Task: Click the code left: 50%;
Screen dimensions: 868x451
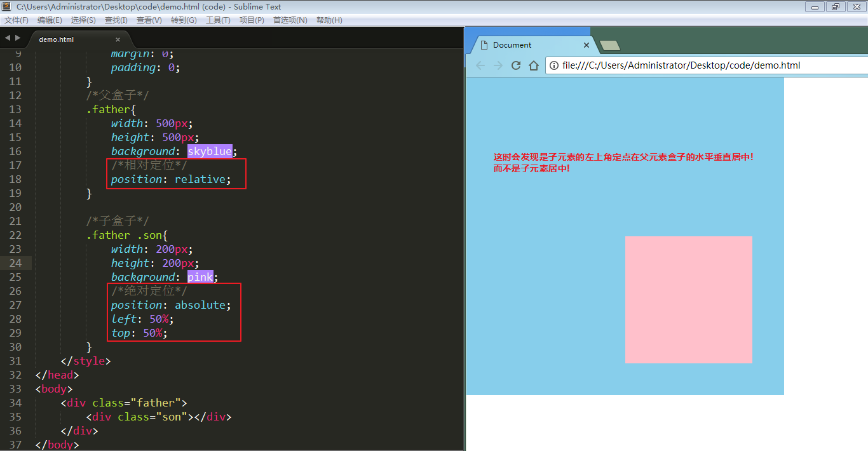Action: (142, 319)
